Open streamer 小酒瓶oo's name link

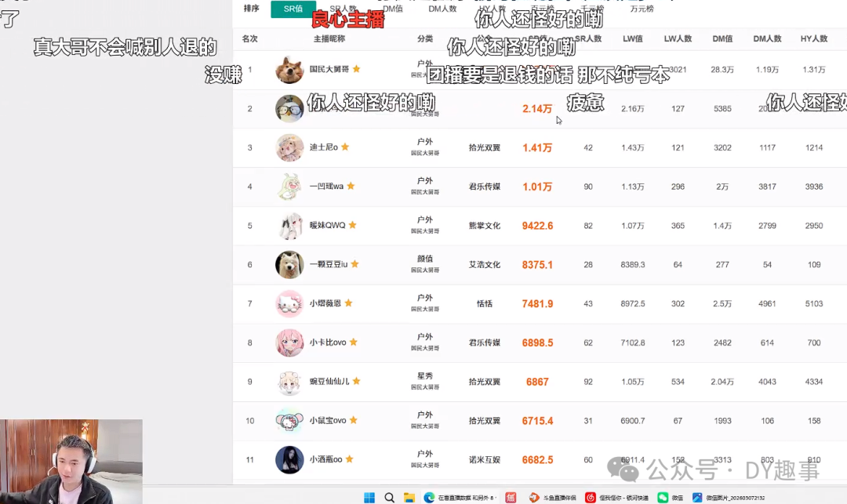pos(325,459)
